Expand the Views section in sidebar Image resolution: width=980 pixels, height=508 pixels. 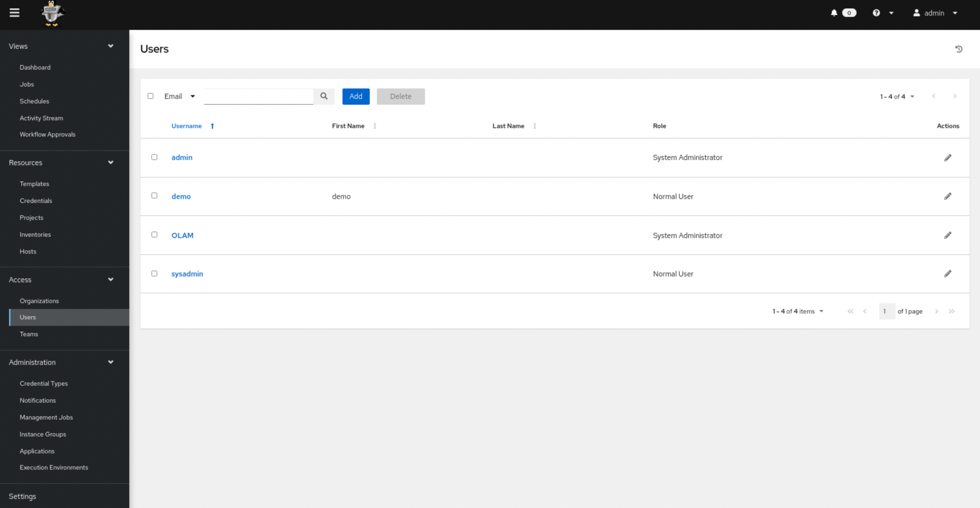(110, 46)
